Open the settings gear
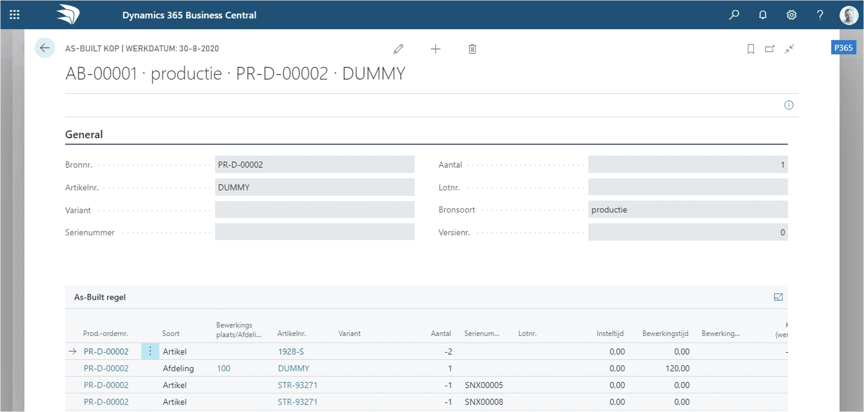The width and height of the screenshot is (864, 412). pyautogui.click(x=791, y=15)
